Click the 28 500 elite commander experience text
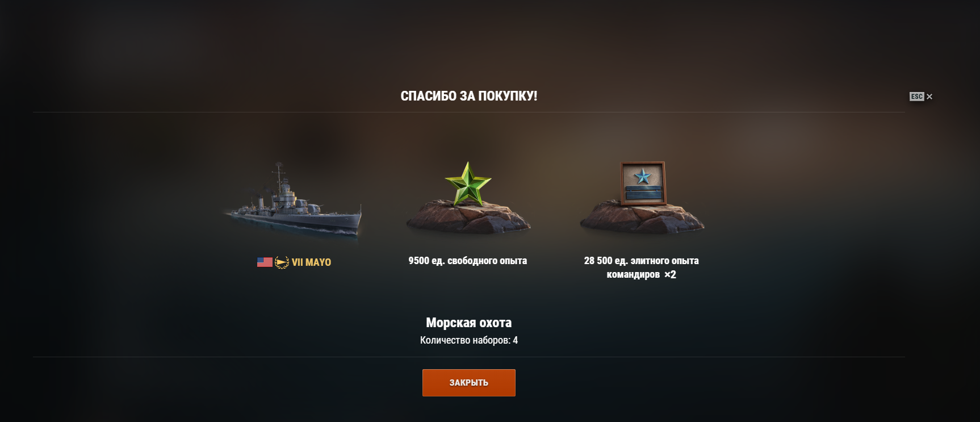 coord(642,268)
